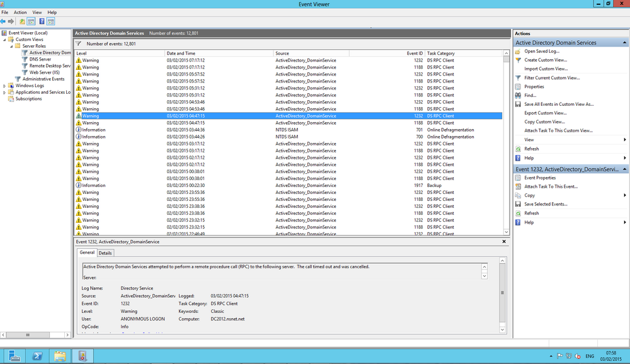Toggle the Show/Hide Console Tree toolbar icon

pos(31,21)
